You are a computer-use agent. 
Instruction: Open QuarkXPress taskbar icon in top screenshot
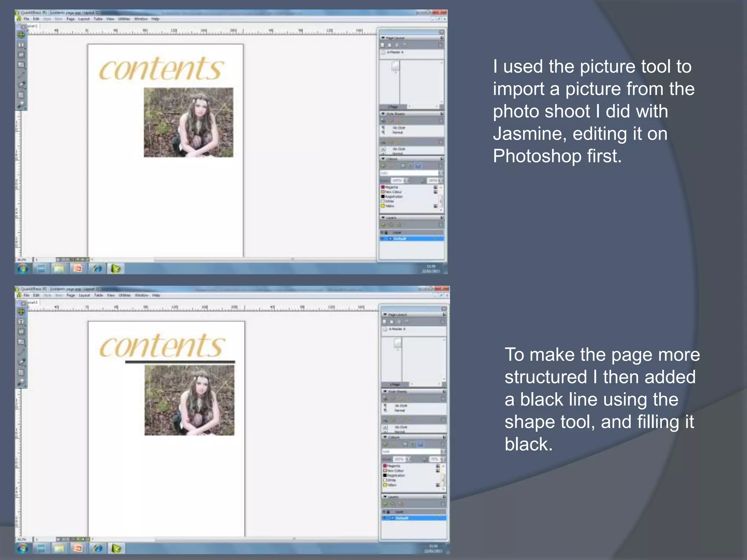click(x=116, y=269)
